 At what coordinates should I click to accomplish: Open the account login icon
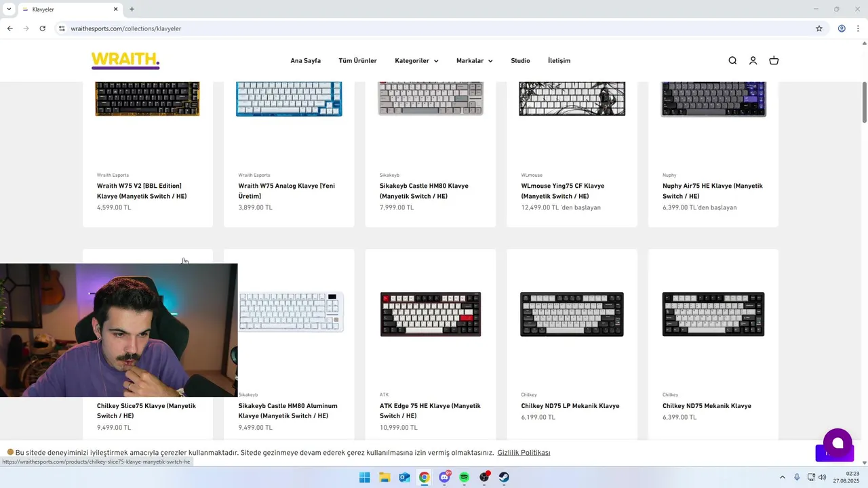coord(753,60)
